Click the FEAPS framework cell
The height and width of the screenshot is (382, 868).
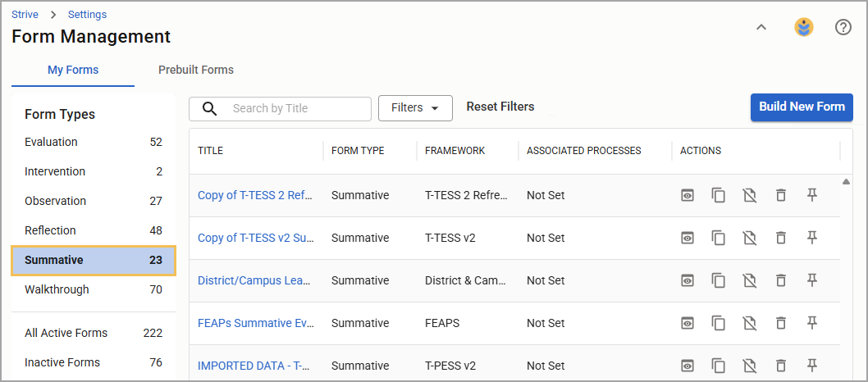[442, 323]
